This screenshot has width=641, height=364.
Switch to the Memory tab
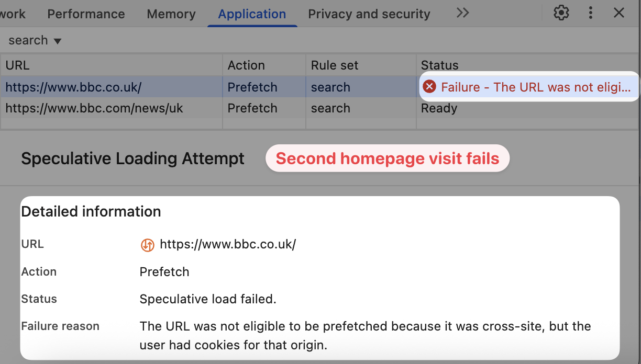(171, 14)
